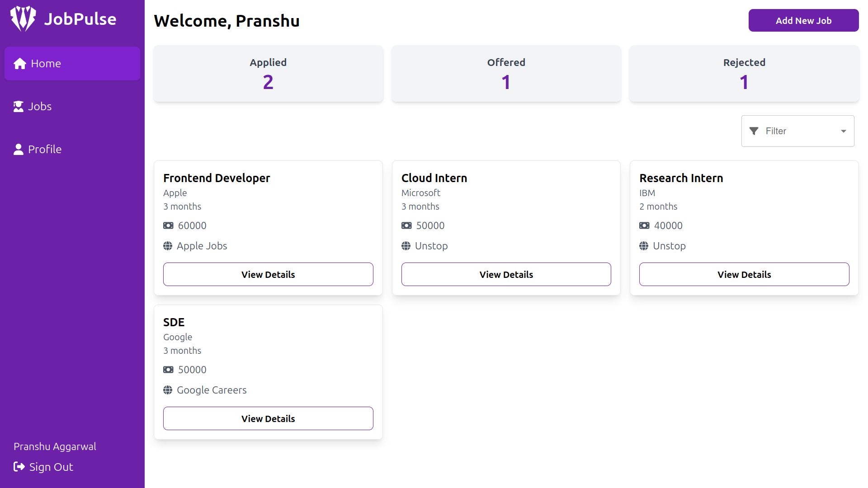View Details for SDE job

[x=268, y=418]
